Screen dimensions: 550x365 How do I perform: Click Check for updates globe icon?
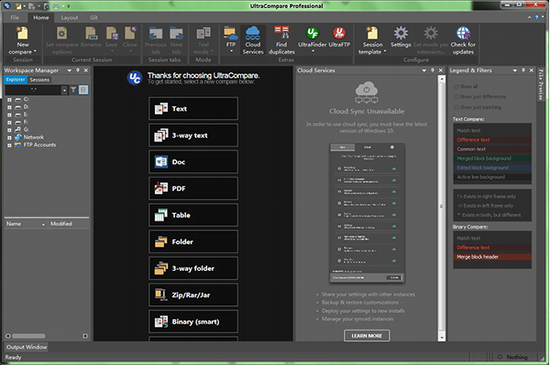463,40
